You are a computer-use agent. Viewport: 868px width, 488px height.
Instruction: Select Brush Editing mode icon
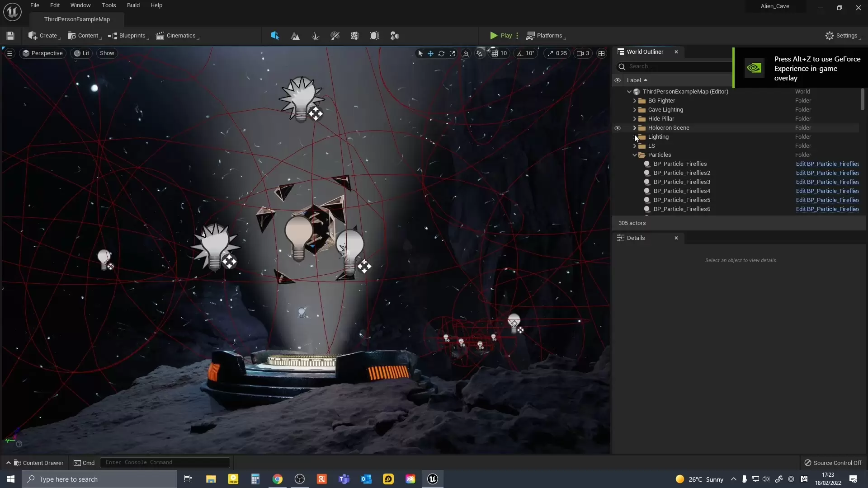tap(375, 36)
